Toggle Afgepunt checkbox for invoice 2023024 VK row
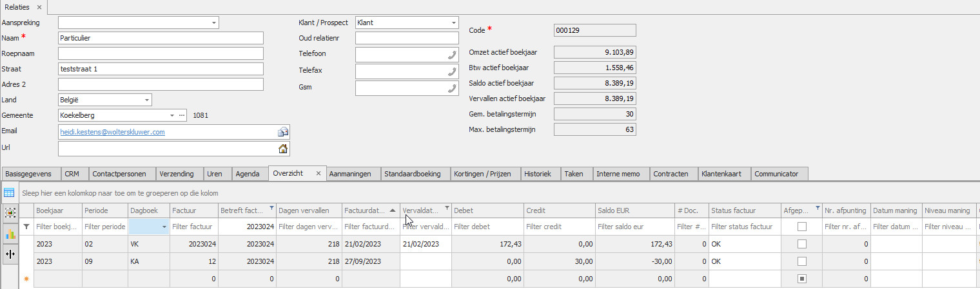980x289 pixels. click(801, 244)
